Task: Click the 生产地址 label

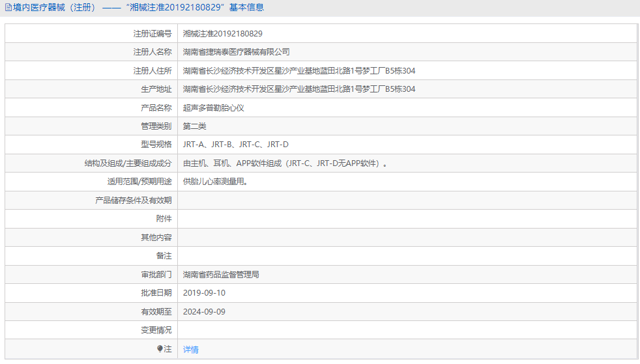Action: pyautogui.click(x=156, y=89)
